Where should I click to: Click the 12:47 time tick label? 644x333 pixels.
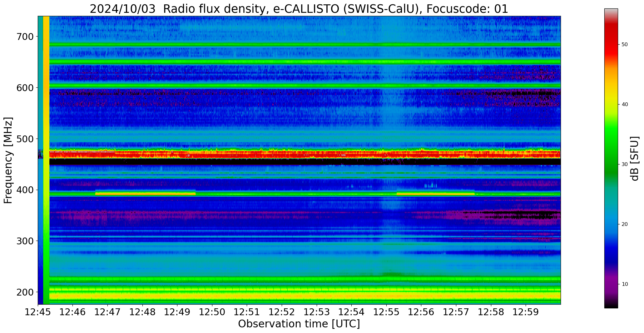pyautogui.click(x=108, y=312)
